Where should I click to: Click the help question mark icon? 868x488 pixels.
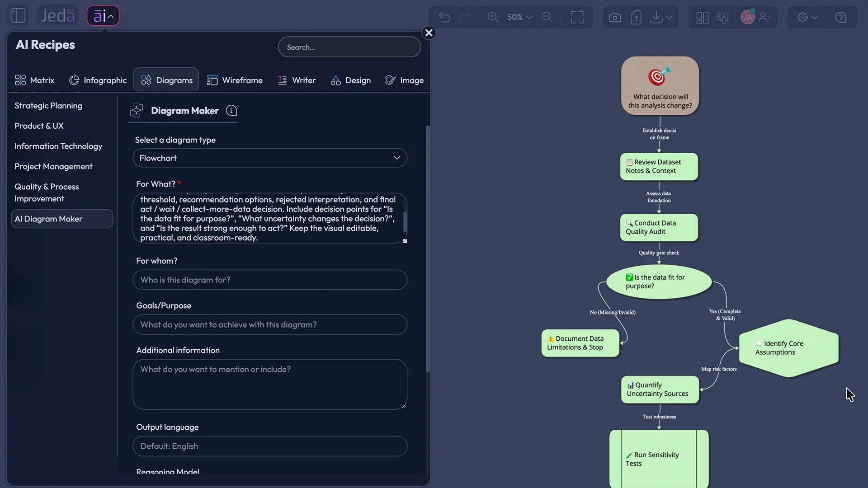point(841,17)
